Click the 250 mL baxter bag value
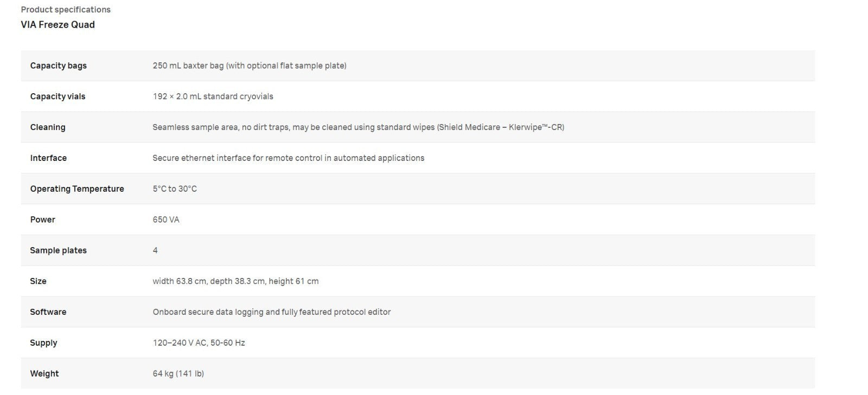The height and width of the screenshot is (395, 868). [249, 66]
